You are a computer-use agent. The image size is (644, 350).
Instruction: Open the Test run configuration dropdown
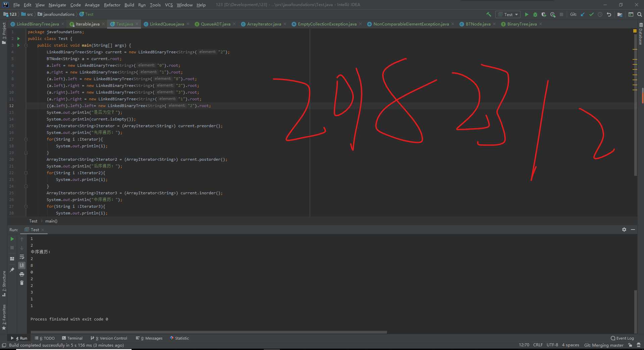click(x=508, y=14)
